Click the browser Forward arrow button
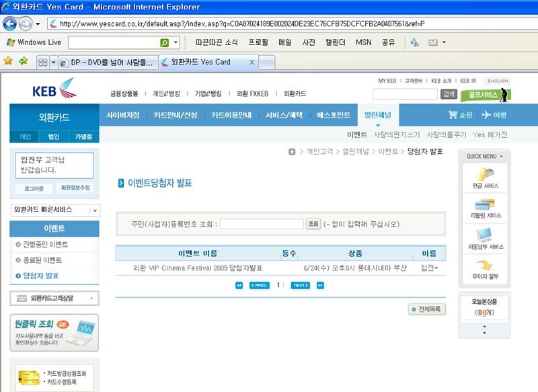 tap(25, 24)
